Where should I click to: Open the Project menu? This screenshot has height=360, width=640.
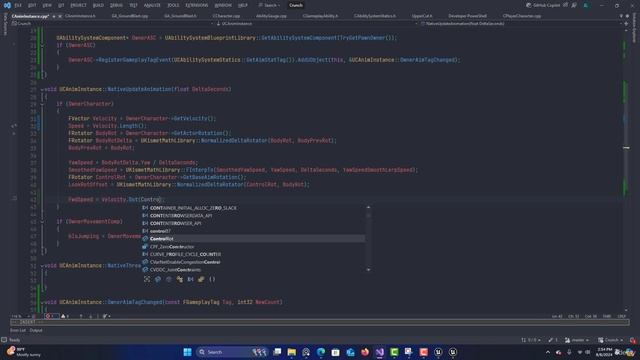[x=78, y=5]
